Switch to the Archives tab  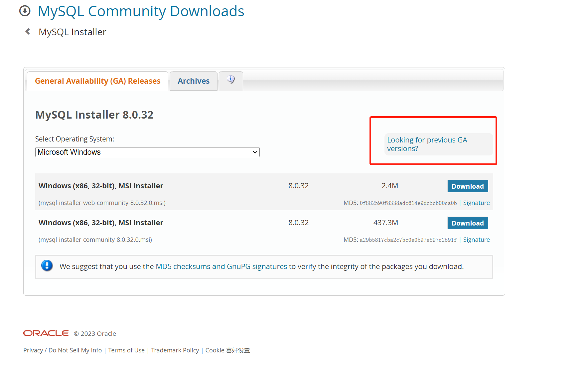(x=194, y=81)
